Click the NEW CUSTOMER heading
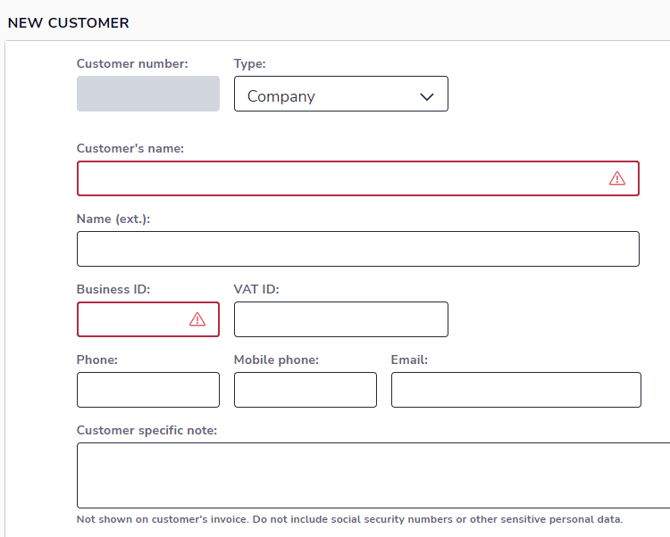The height and width of the screenshot is (537, 670). coord(68,23)
